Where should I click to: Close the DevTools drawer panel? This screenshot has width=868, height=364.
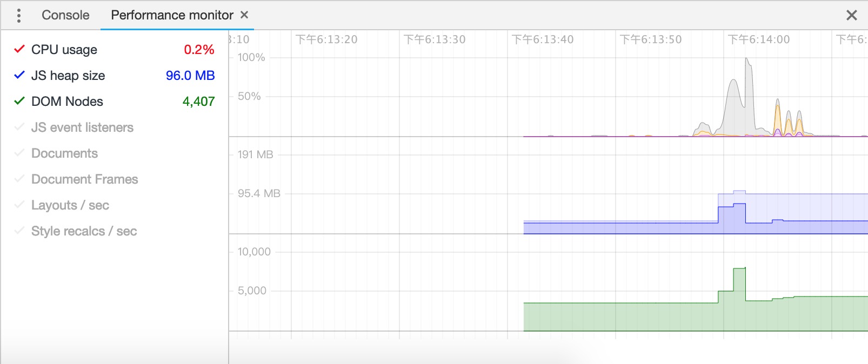(852, 15)
